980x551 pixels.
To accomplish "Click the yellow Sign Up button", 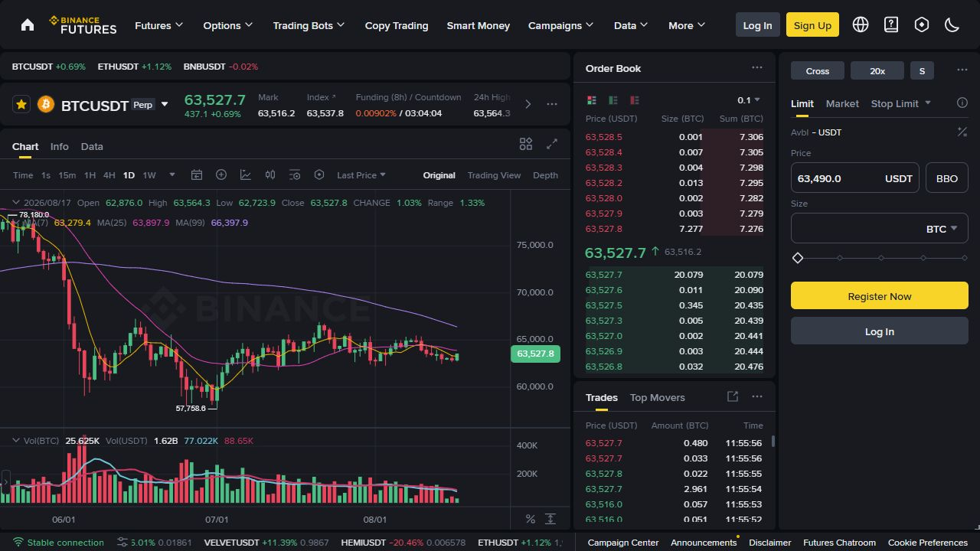I will [812, 24].
